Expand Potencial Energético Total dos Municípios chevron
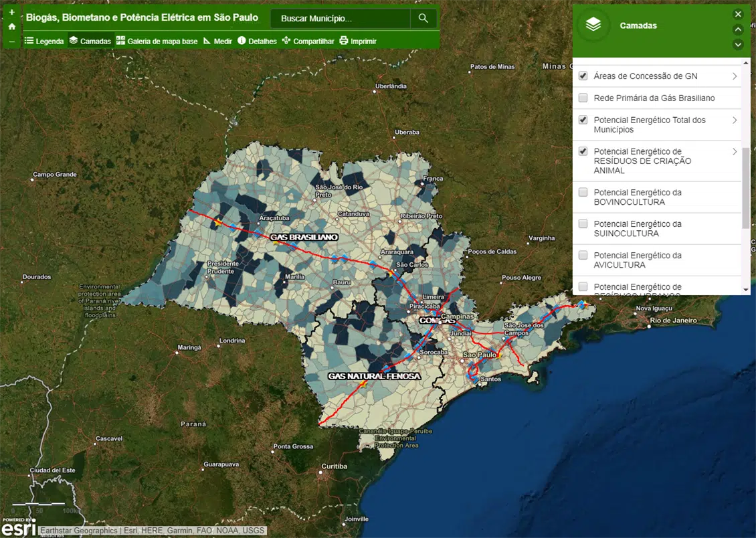Screen dimensions: 756x538 [735, 120]
